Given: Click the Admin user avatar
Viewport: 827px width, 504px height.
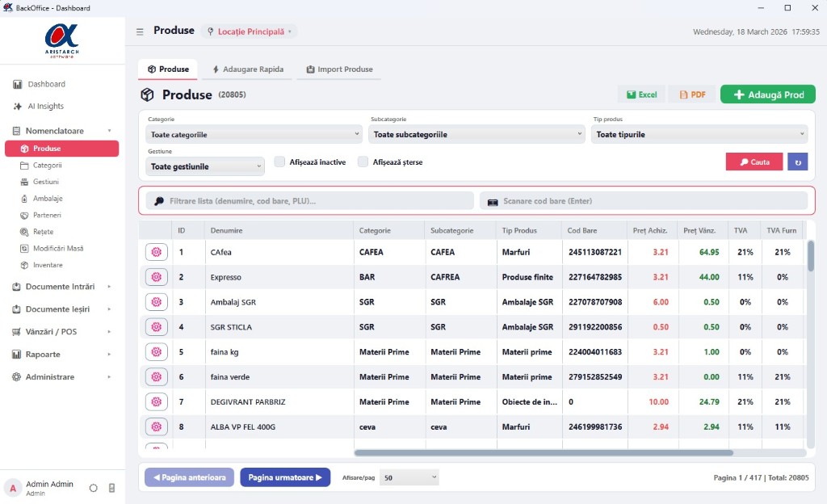Looking at the screenshot, I should pyautogui.click(x=13, y=488).
